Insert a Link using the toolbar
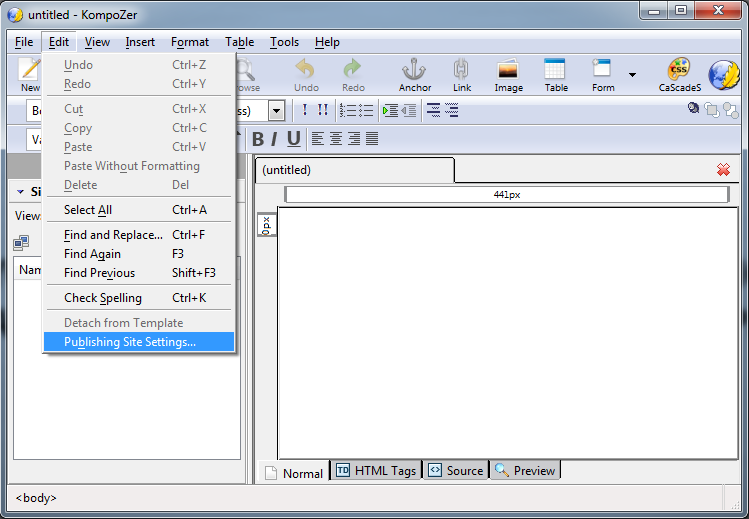 [x=461, y=74]
